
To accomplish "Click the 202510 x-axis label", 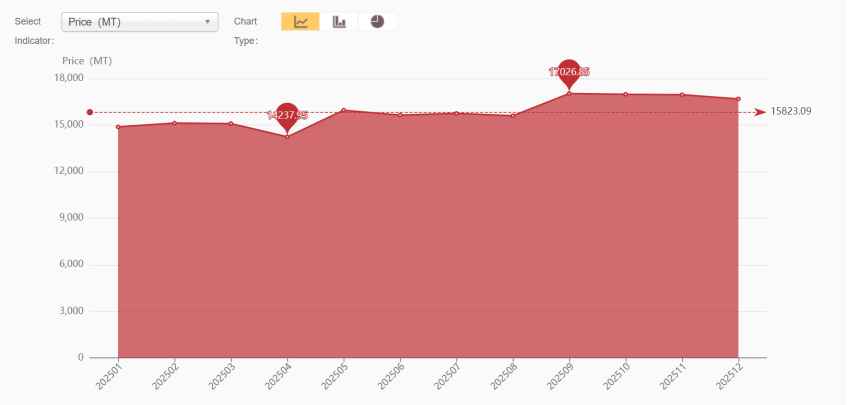I will [616, 376].
